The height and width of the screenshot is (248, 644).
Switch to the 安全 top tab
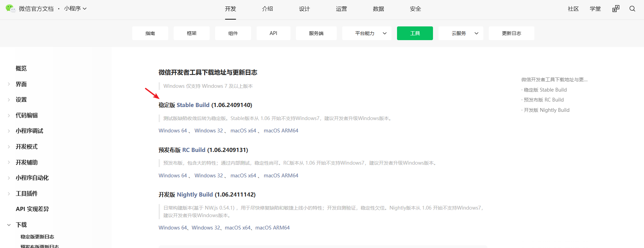[x=416, y=9]
